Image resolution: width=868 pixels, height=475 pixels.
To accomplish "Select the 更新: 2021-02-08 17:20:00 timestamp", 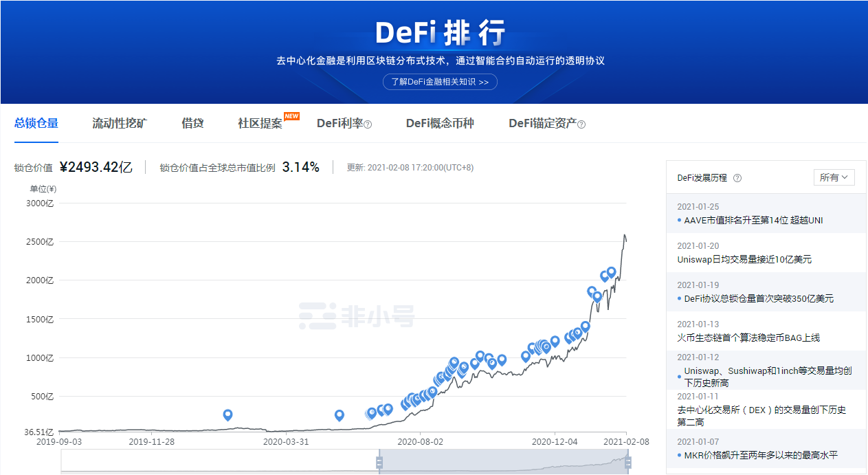I will pyautogui.click(x=410, y=168).
